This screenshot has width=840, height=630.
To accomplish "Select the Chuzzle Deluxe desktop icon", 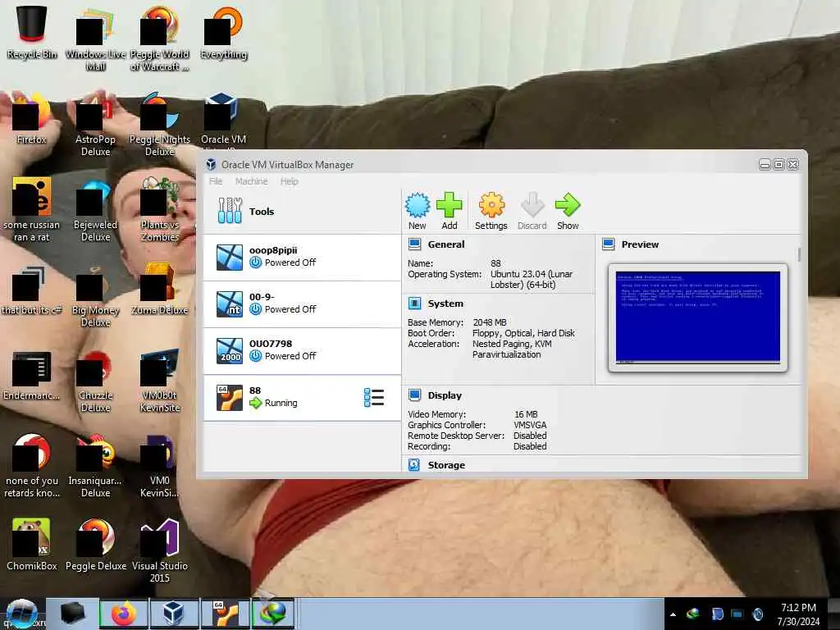I will pos(95,381).
